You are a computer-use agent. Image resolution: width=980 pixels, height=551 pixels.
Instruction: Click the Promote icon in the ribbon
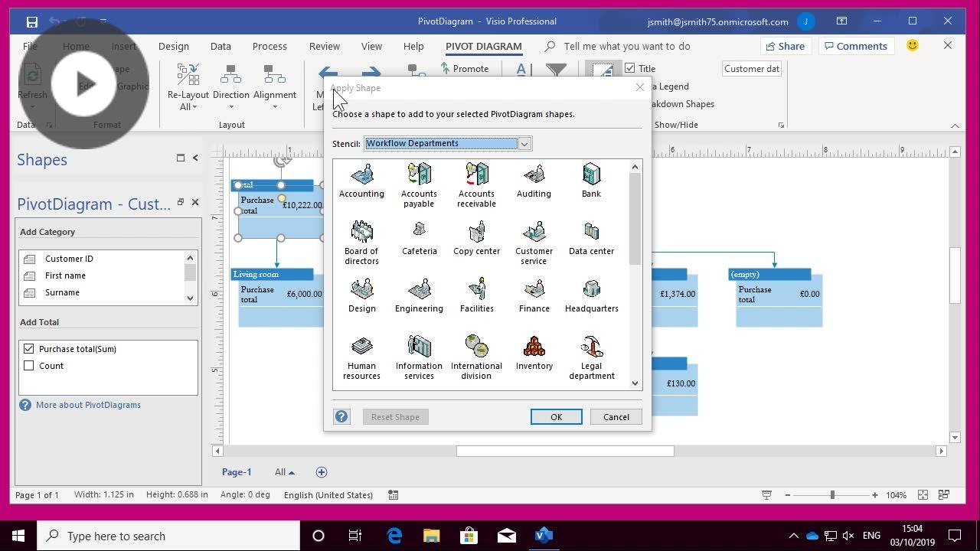(466, 68)
